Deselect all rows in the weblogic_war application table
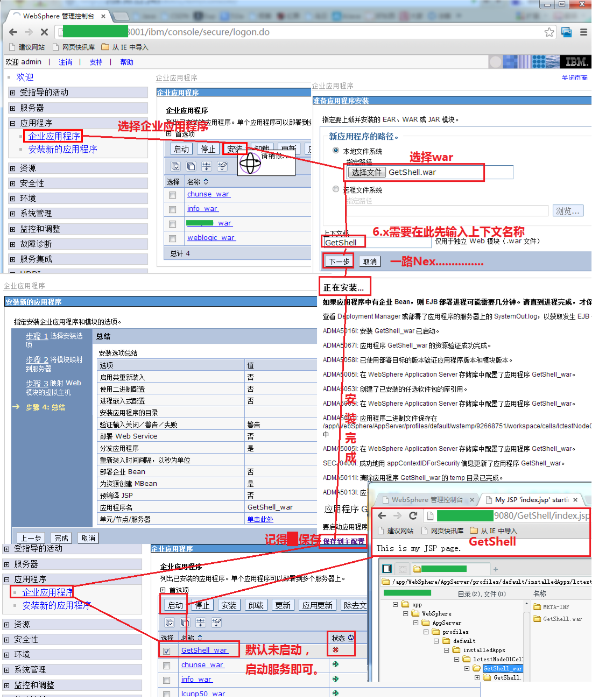This screenshot has width=592, height=700. 191,166
